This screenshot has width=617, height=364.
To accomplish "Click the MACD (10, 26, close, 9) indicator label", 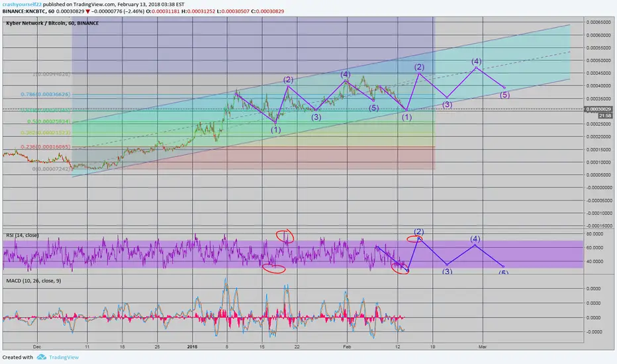I will click(x=34, y=281).
